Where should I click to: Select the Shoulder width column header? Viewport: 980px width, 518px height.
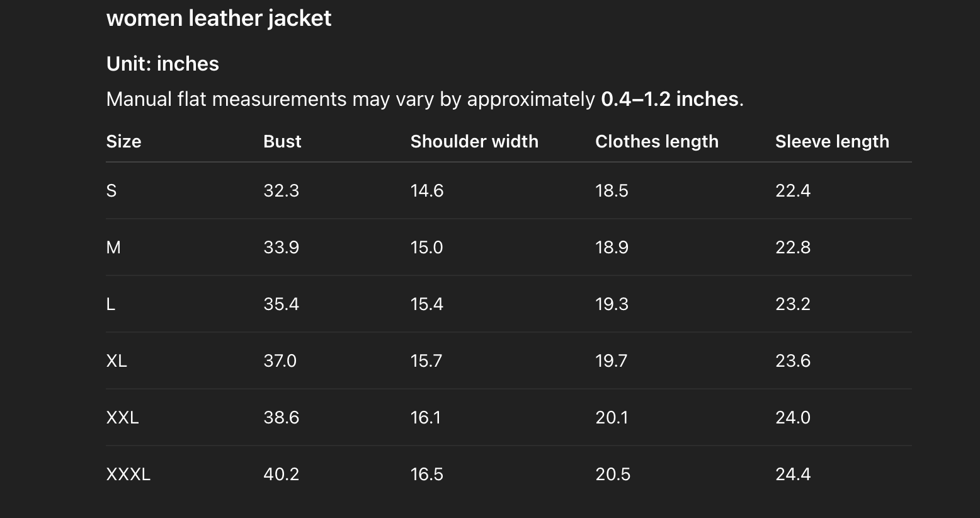(x=474, y=141)
